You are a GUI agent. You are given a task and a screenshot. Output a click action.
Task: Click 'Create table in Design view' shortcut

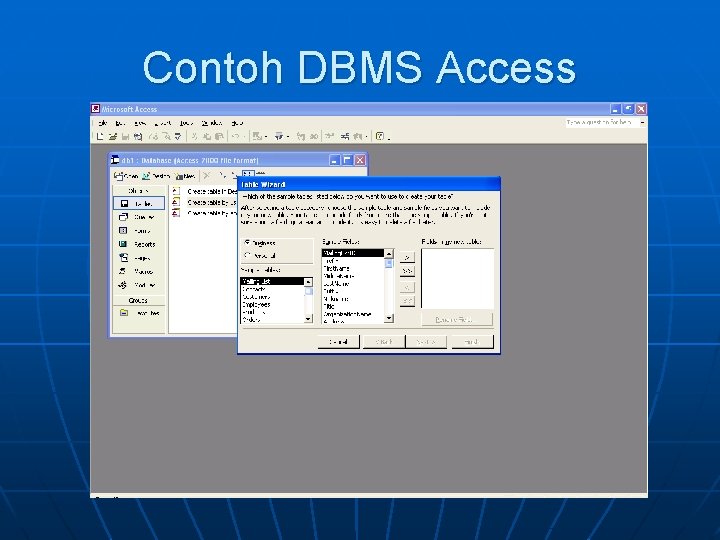click(205, 191)
